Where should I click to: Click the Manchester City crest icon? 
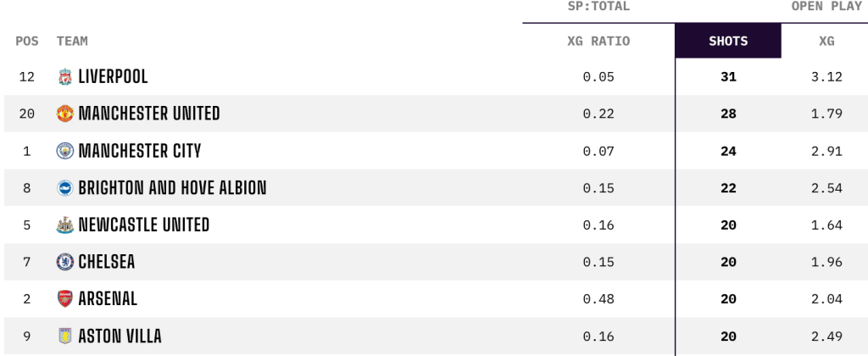[64, 151]
